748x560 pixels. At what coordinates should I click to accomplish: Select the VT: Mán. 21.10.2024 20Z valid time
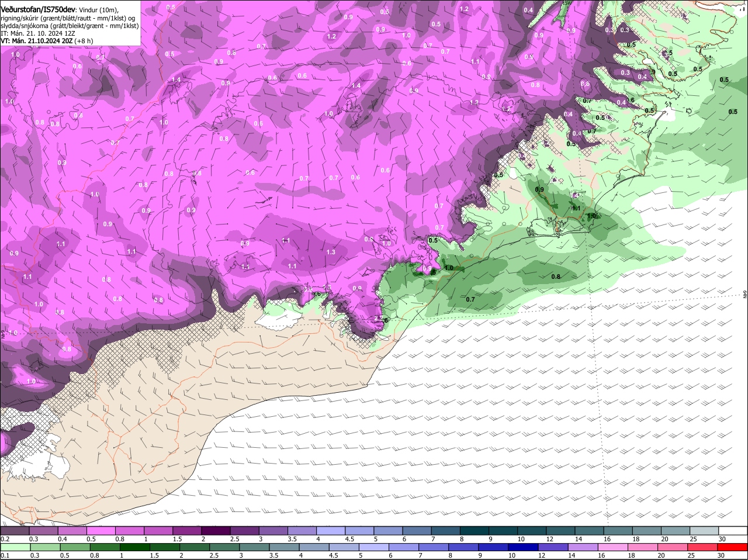click(37, 41)
